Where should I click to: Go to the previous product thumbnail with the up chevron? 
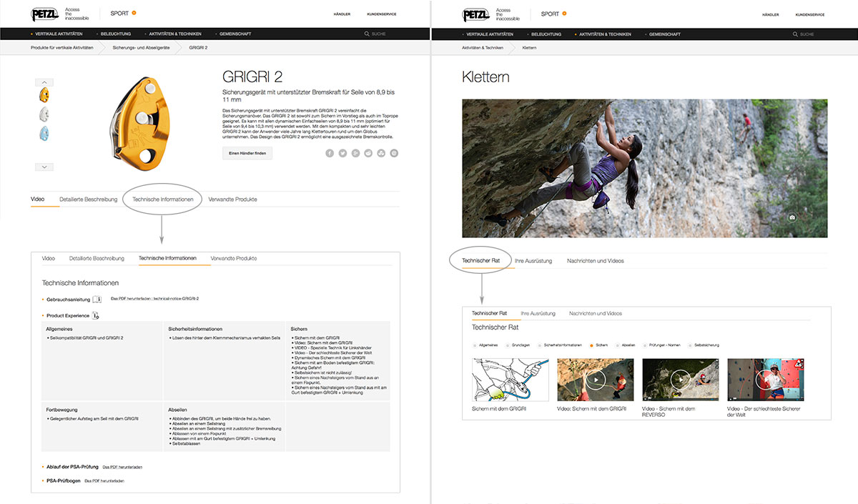tap(44, 82)
